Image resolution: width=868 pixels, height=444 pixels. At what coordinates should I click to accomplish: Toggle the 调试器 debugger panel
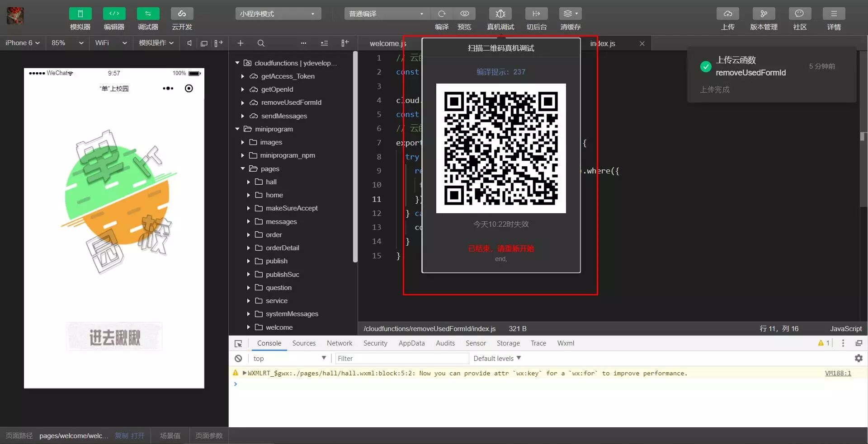tap(148, 14)
